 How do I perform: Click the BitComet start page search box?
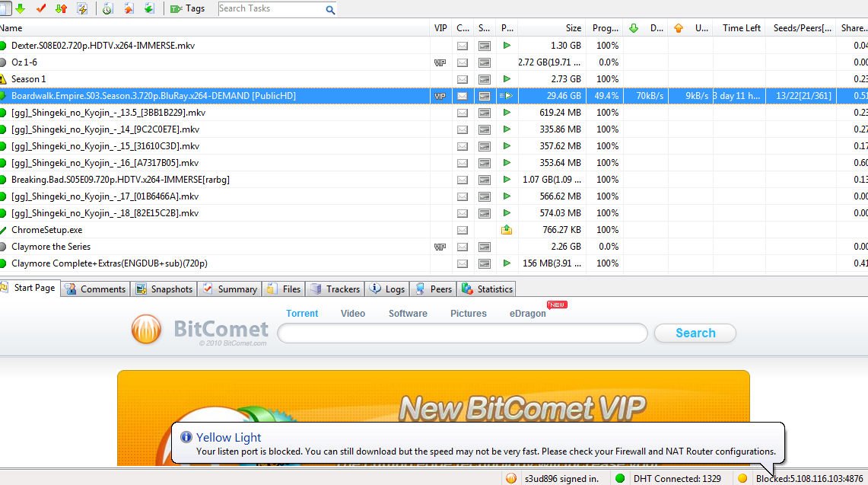(463, 333)
